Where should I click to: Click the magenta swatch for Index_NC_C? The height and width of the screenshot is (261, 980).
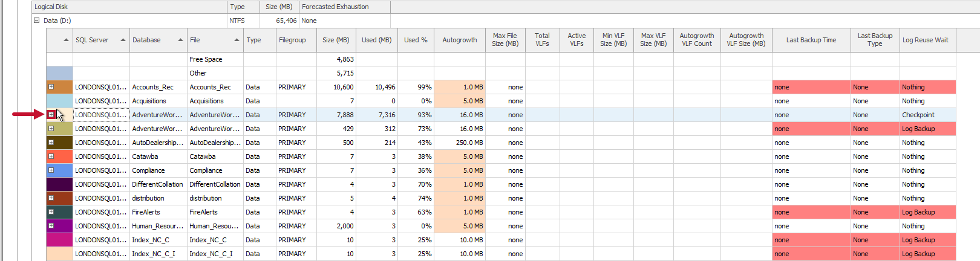[60, 240]
